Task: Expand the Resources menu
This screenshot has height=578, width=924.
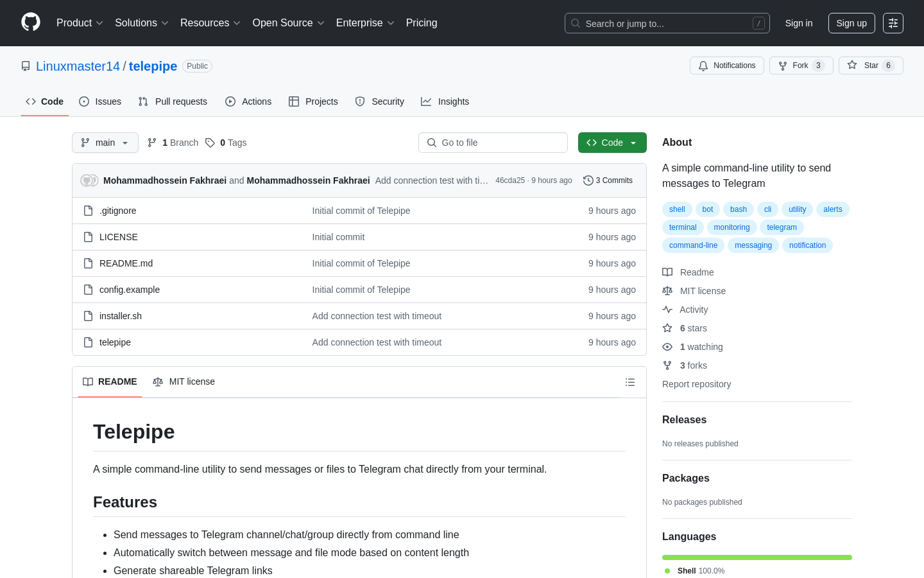Action: pos(210,23)
